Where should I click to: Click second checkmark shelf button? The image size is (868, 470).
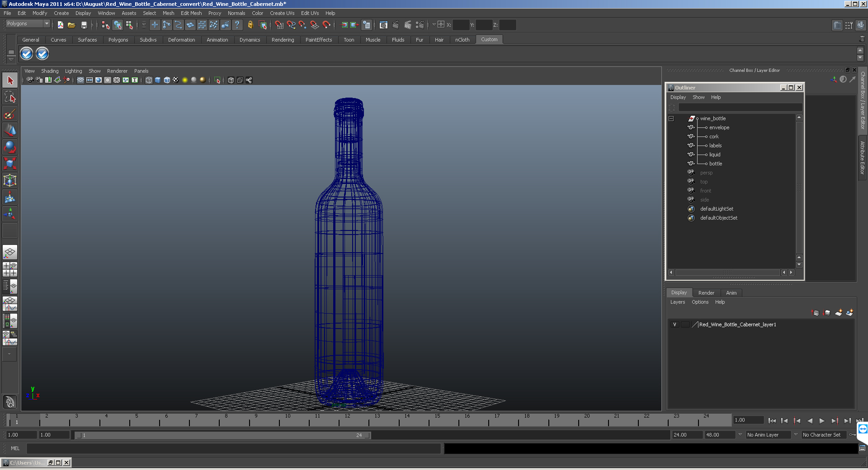tap(42, 54)
